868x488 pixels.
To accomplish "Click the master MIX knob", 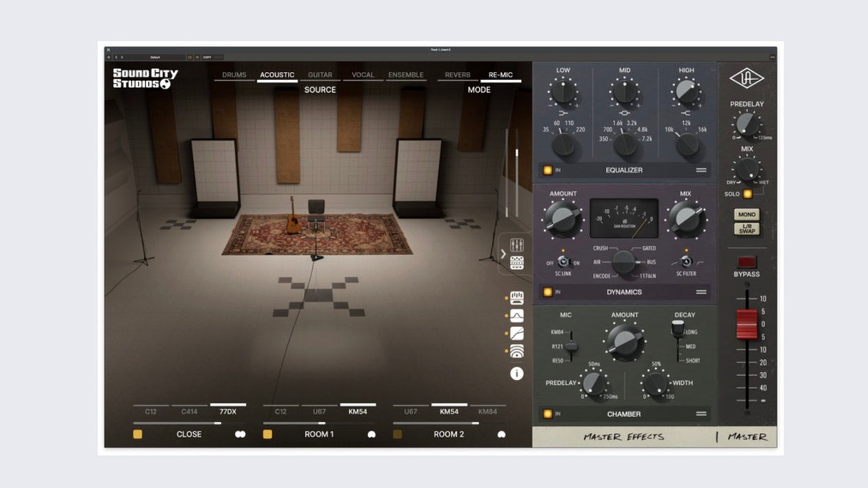I will coord(747,169).
